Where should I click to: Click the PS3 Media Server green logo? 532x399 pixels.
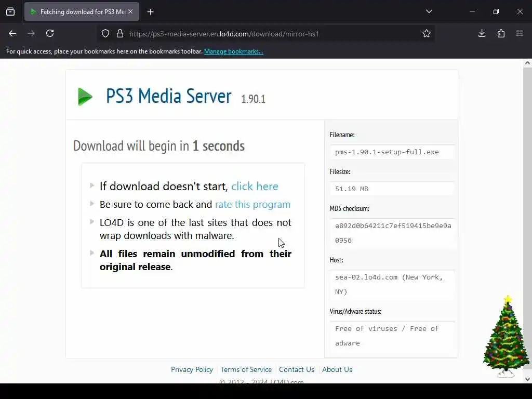coord(85,96)
